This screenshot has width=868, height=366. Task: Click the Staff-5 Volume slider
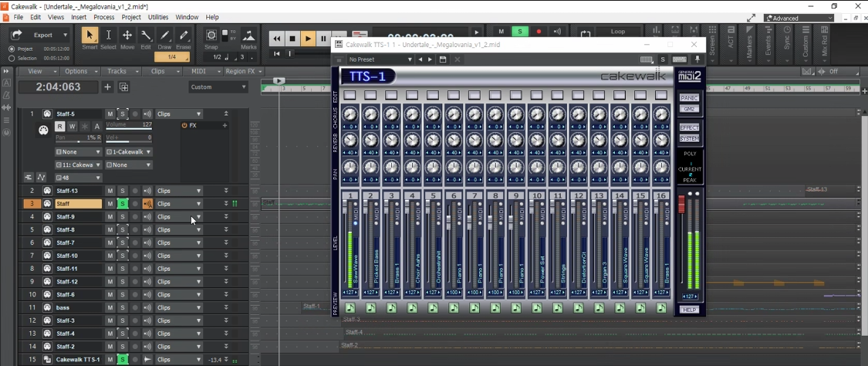(129, 125)
